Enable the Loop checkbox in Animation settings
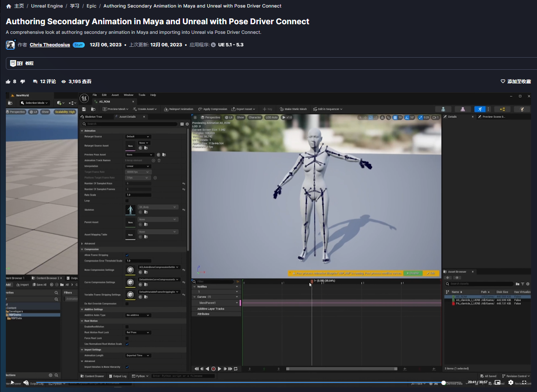 pyautogui.click(x=127, y=200)
